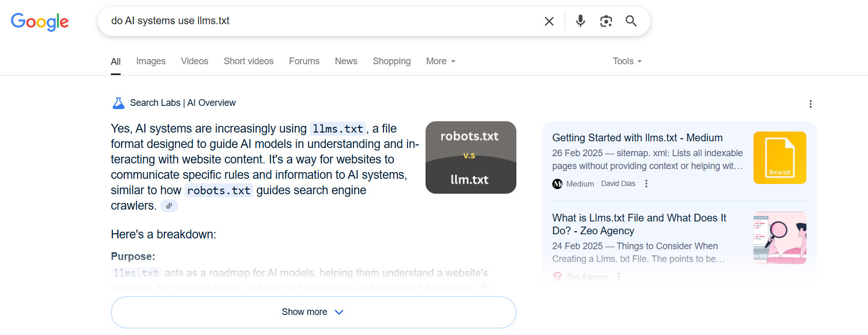The width and height of the screenshot is (868, 335).
Task: Click the Purpose: heading
Action: [133, 256]
